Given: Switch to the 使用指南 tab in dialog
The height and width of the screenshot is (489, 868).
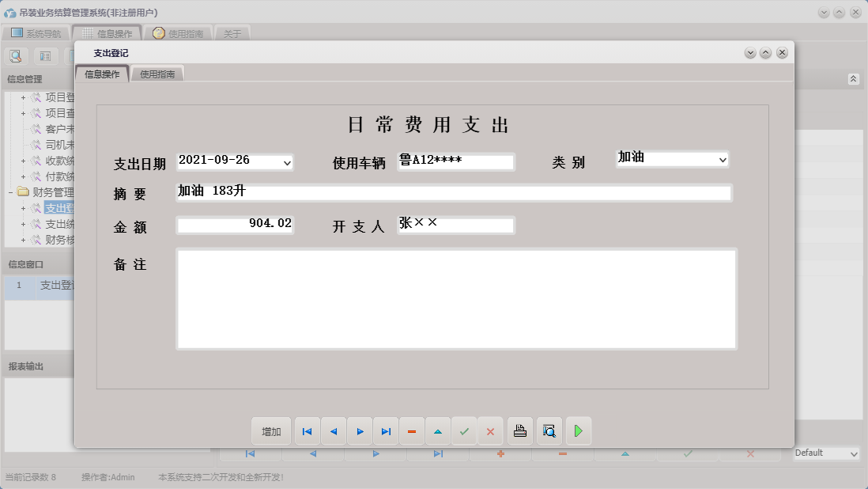Looking at the screenshot, I should click(157, 72).
